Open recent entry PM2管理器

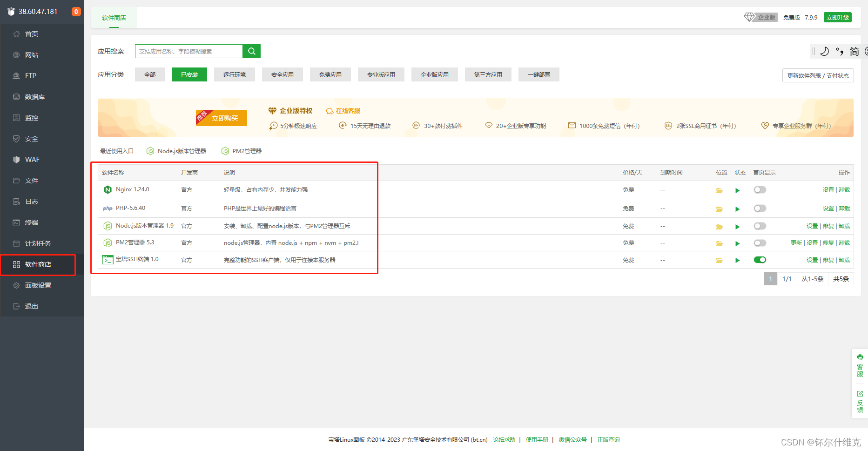(242, 151)
